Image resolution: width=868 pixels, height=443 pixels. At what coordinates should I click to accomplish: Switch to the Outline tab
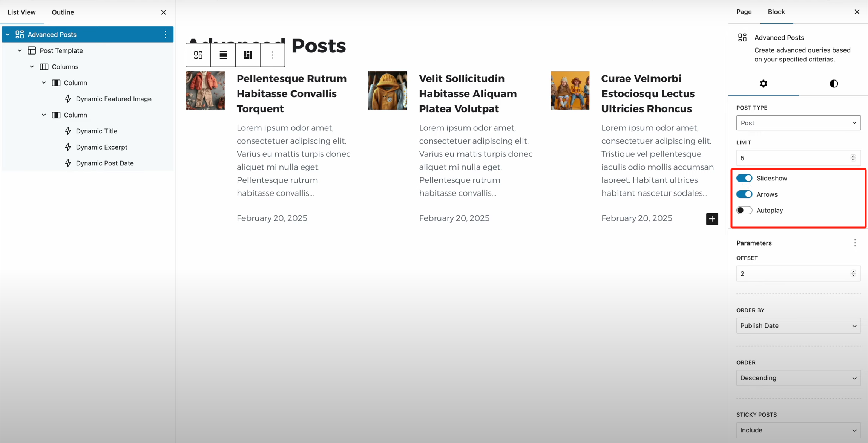tap(63, 12)
